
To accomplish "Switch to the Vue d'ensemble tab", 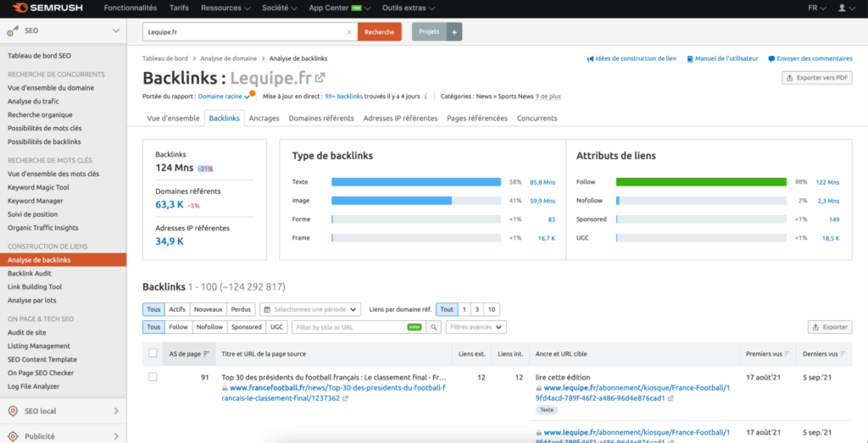I will pos(173,119).
